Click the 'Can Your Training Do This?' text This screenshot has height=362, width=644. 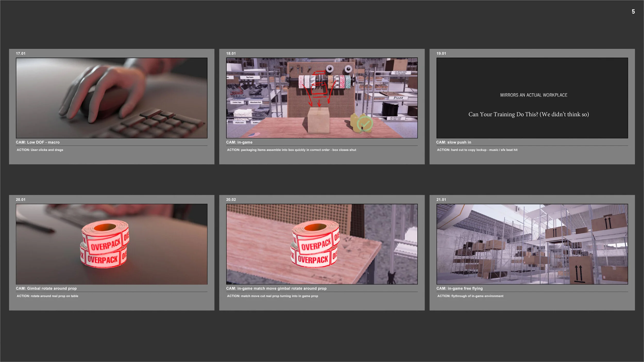tap(528, 114)
